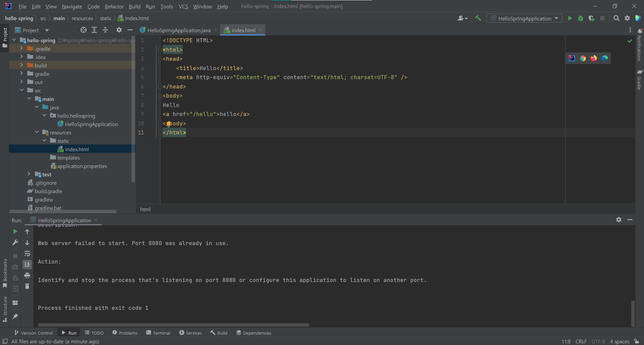The image size is (644, 345).
Task: Expand the .gradle folder
Action: 21,48
